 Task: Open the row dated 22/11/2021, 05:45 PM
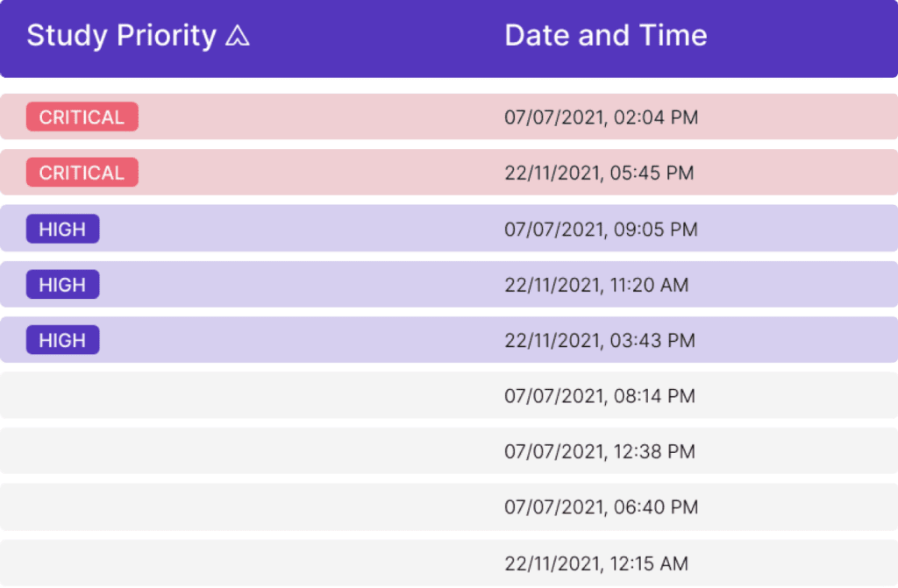coord(449,173)
